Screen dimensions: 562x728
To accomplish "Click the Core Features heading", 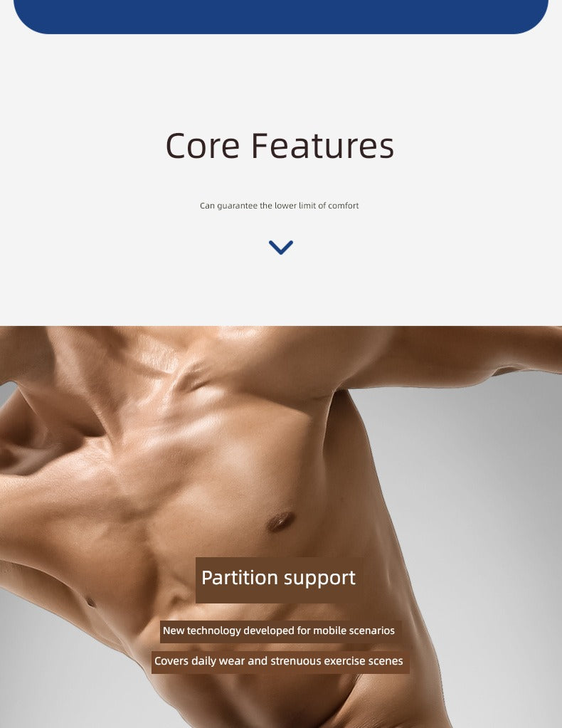I will pyautogui.click(x=280, y=146).
